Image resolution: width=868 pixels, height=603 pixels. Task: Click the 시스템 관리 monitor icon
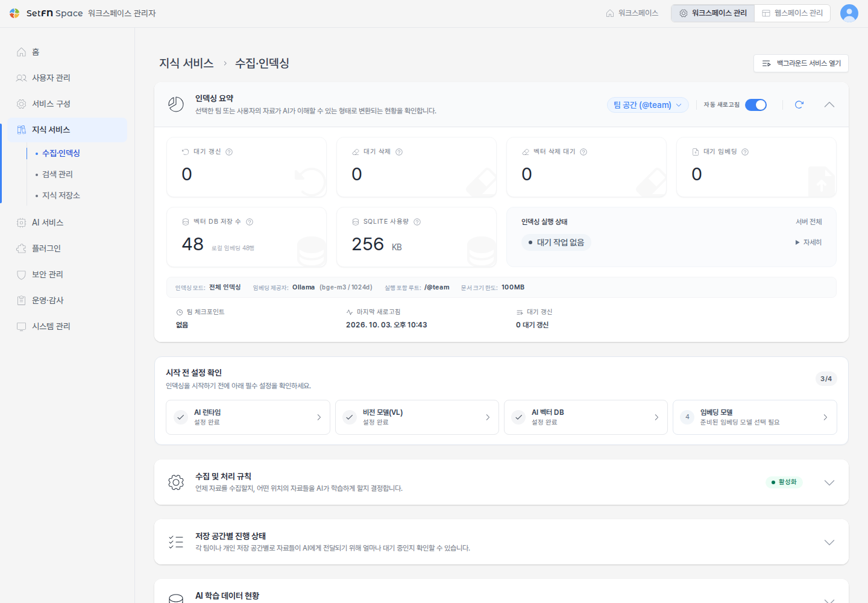pos(21,326)
